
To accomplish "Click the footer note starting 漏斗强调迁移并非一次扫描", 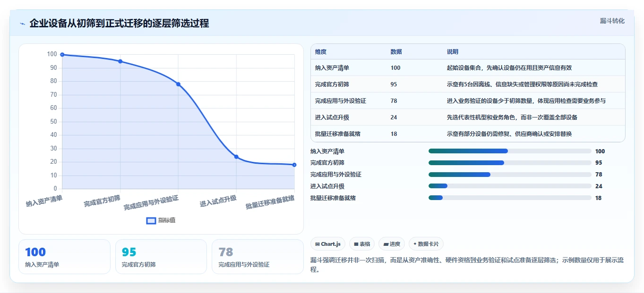I will tap(467, 265).
